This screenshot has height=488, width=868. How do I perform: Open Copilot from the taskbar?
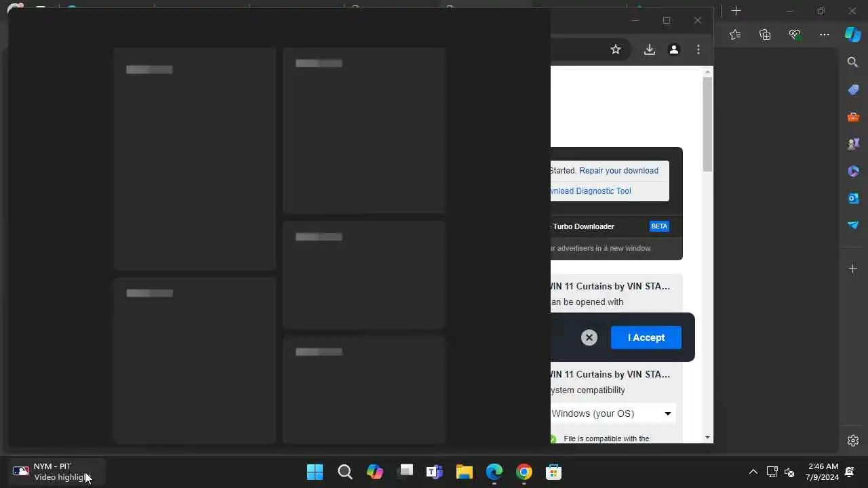point(374,472)
